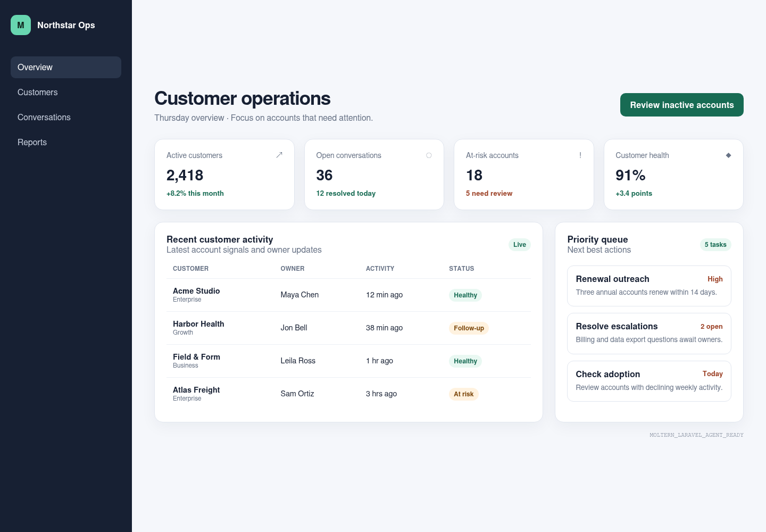Click the arrow icon on Active customers card
766x532 pixels.
[279, 155]
